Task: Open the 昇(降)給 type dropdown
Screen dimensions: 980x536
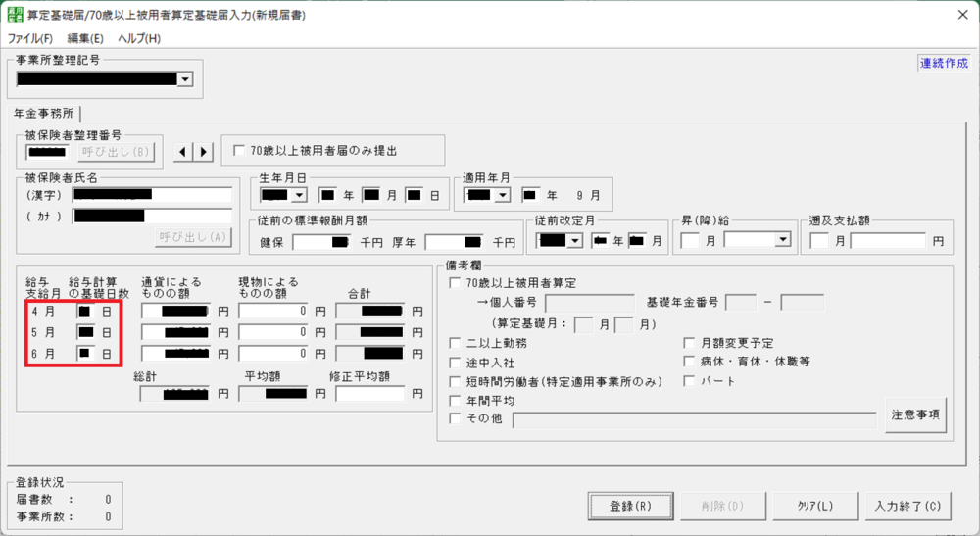Action: (782, 240)
